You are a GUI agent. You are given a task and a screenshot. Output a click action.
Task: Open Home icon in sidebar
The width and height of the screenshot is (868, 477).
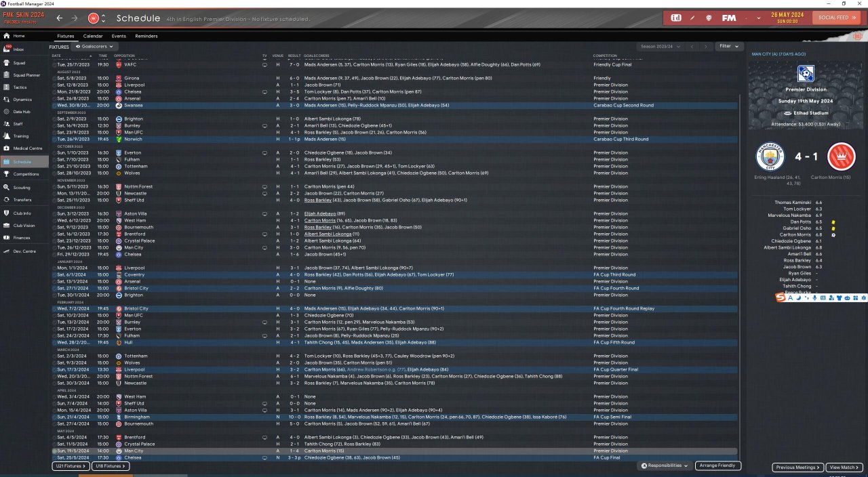pos(7,36)
